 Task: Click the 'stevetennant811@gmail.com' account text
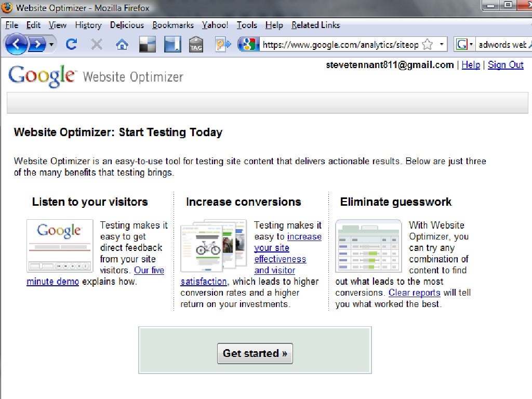pyautogui.click(x=390, y=65)
